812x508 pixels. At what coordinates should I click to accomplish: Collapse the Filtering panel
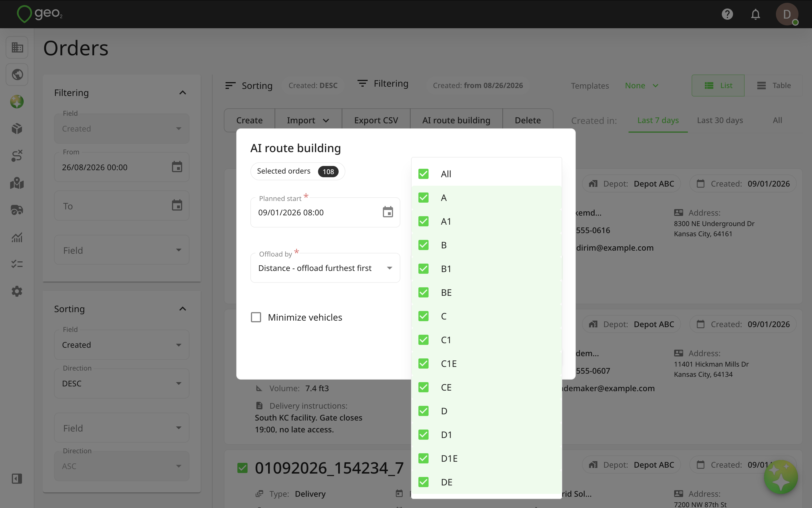coord(182,93)
